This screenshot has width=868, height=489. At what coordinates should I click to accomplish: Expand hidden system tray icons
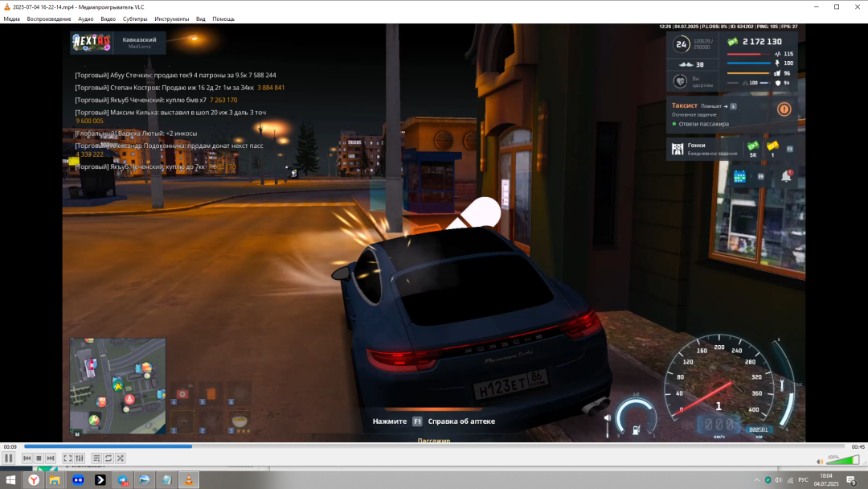(757, 480)
